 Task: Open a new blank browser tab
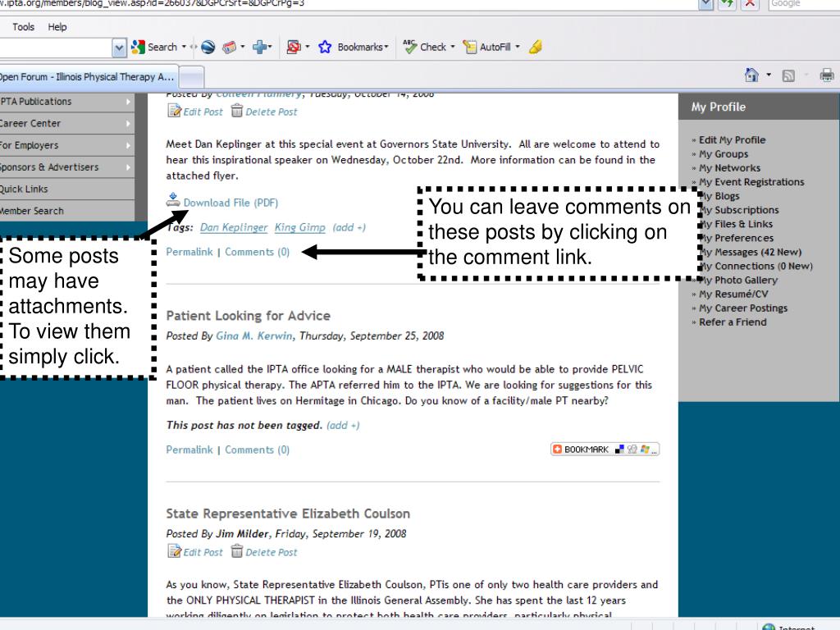[191, 76]
